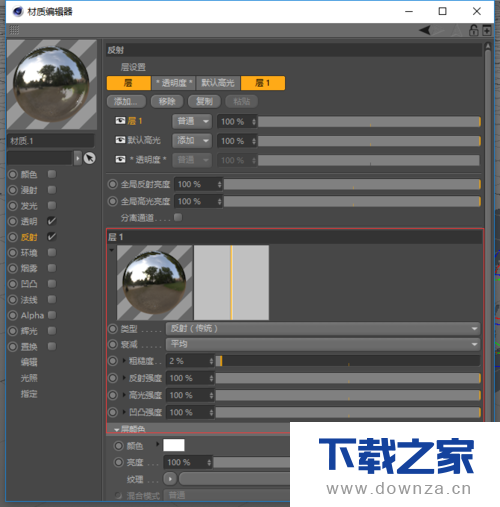Enable the 环境 channel checkbox
Screen dimensions: 500x507
52,252
